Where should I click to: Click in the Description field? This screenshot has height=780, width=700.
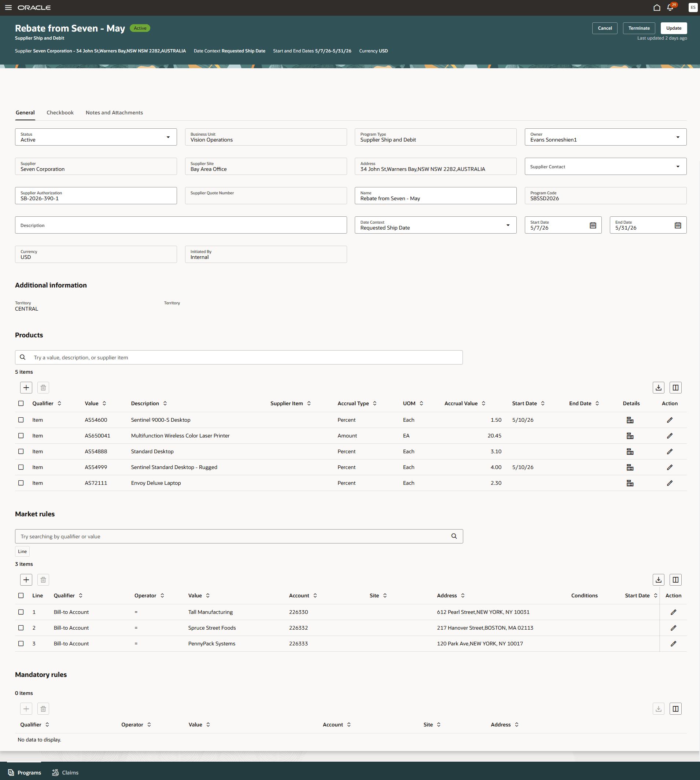tap(181, 225)
